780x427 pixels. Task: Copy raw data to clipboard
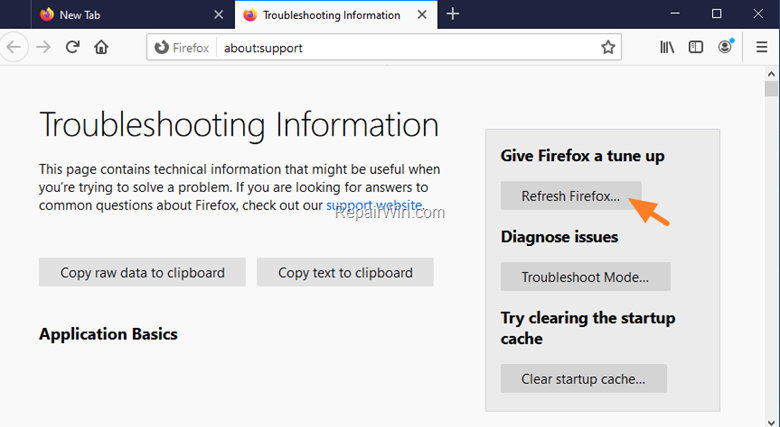click(x=142, y=272)
